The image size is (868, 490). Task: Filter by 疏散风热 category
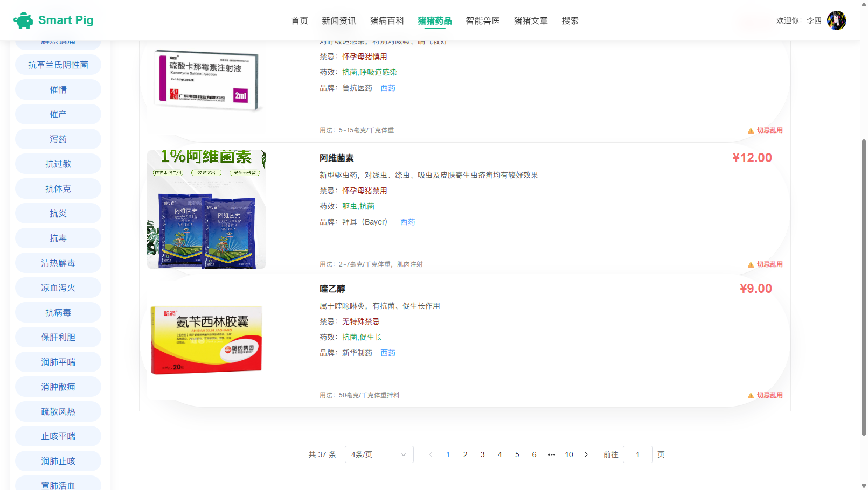[58, 411]
